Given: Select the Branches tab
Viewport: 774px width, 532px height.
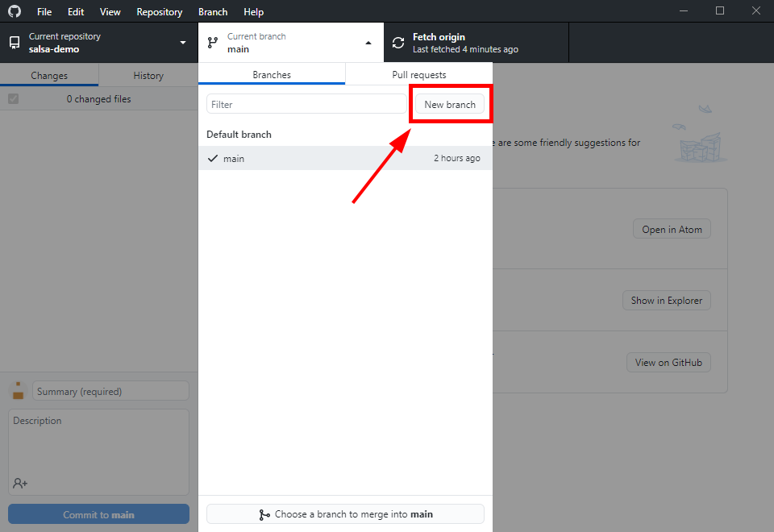Looking at the screenshot, I should click(272, 74).
